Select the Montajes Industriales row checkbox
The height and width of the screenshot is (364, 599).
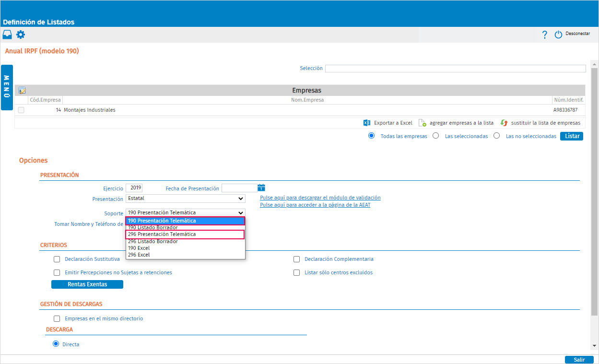[21, 110]
